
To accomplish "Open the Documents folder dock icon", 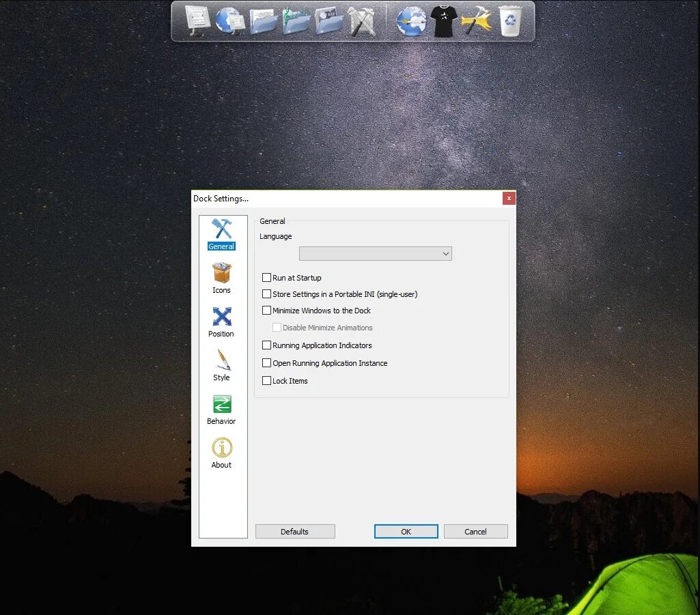I will (264, 21).
